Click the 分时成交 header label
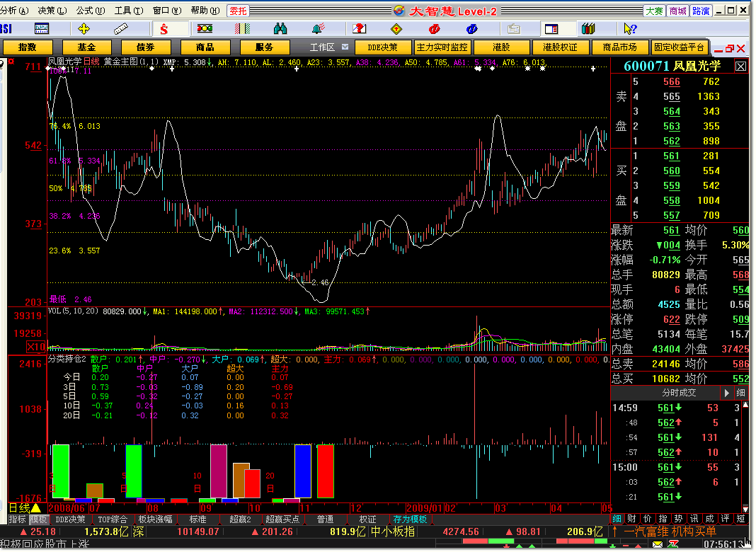756x552 pixels. coord(679,393)
